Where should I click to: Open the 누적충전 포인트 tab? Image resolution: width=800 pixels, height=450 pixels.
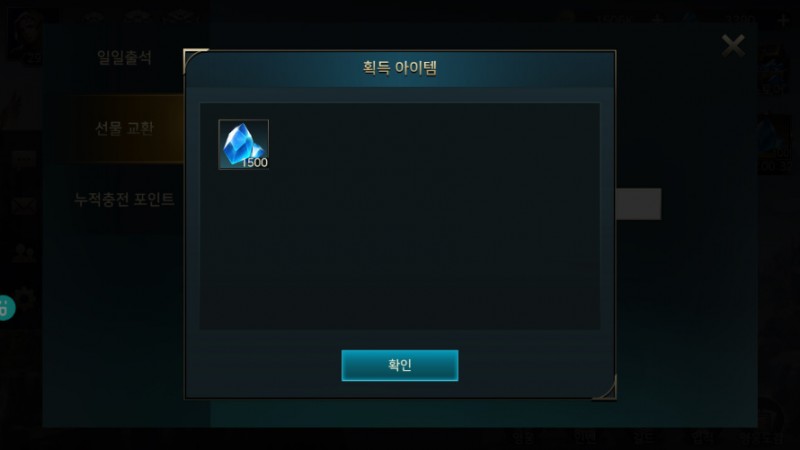124,199
